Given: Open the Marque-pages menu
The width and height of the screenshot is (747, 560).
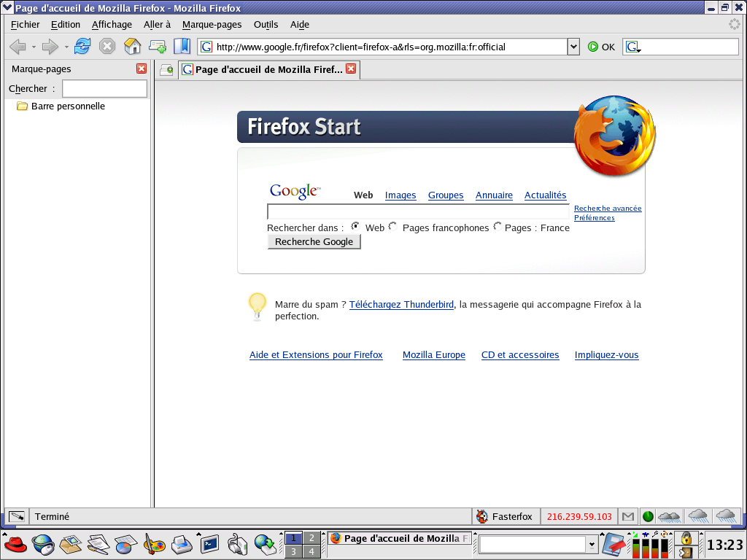Looking at the screenshot, I should 212,24.
